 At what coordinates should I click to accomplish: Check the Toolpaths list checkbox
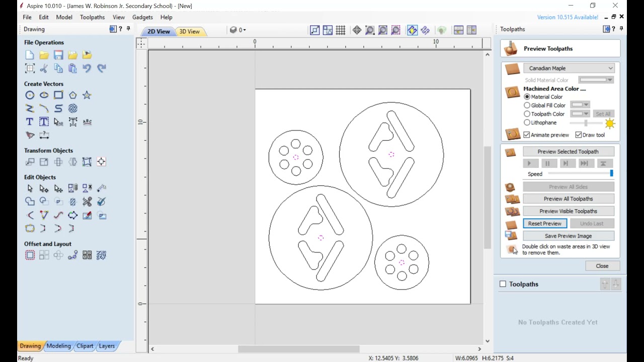point(503,284)
